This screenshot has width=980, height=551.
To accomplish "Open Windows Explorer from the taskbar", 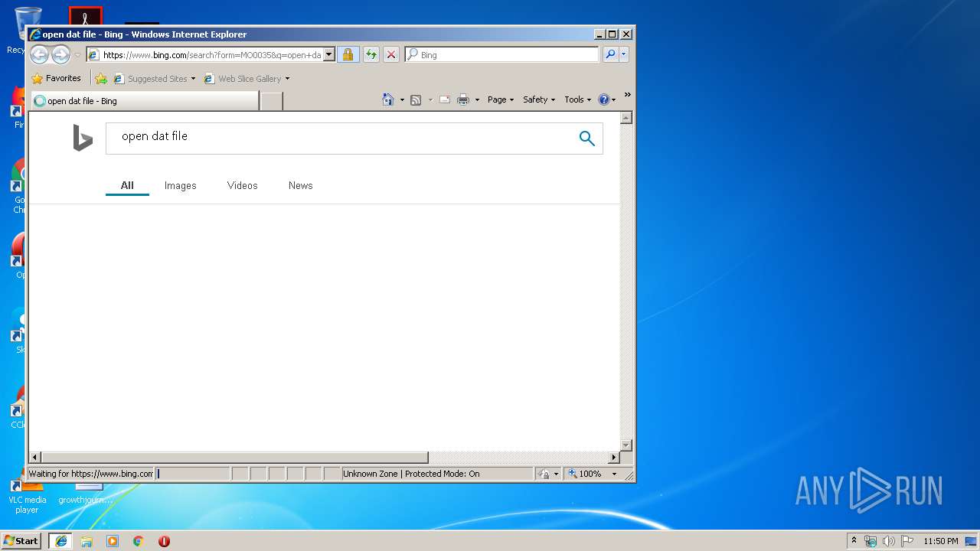I will 87,541.
